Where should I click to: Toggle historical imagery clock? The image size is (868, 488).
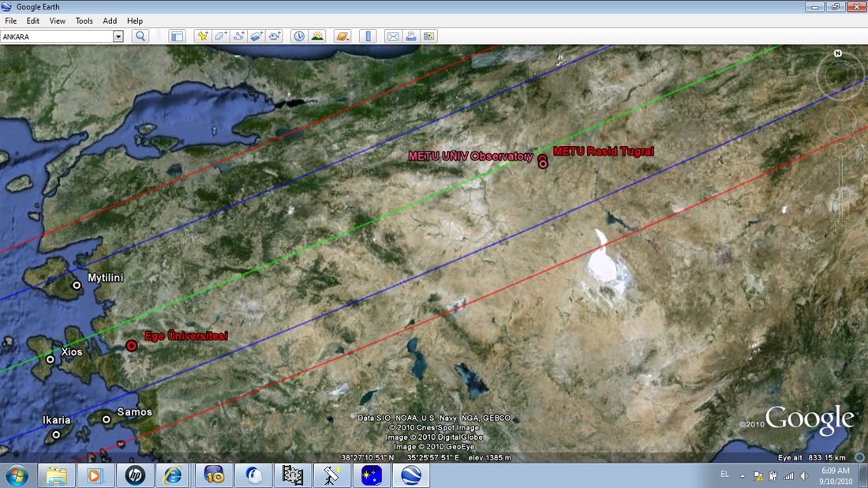pos(299,36)
